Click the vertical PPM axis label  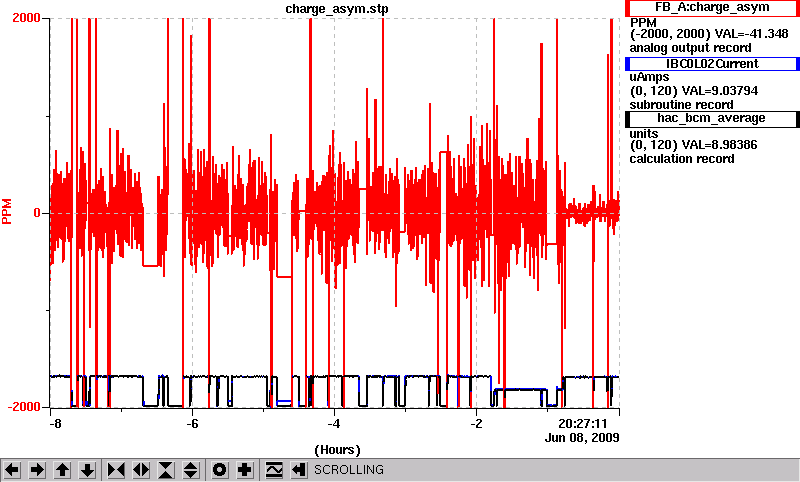[7, 212]
